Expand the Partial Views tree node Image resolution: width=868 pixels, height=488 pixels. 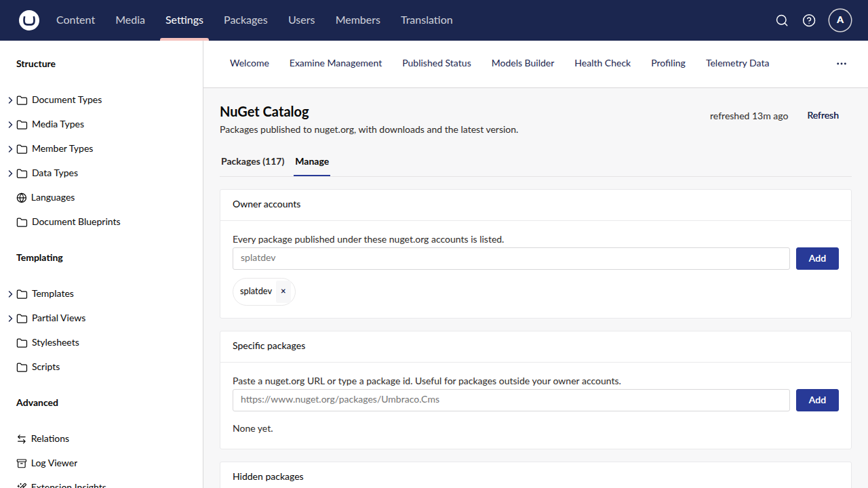10,319
